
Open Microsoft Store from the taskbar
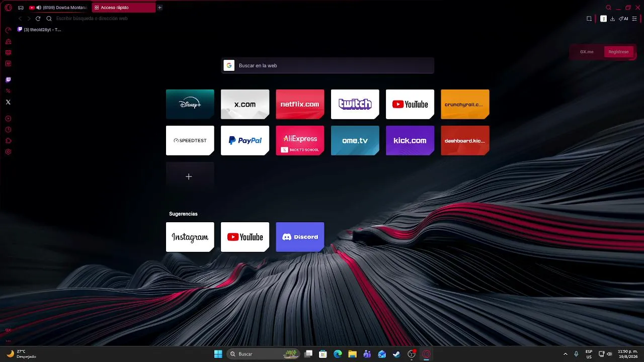pyautogui.click(x=323, y=354)
